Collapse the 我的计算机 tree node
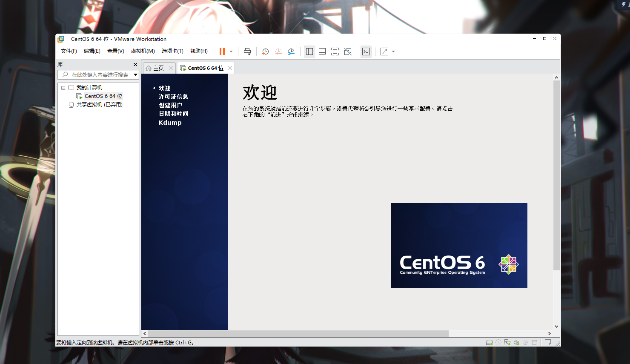The width and height of the screenshot is (630, 364). point(63,88)
